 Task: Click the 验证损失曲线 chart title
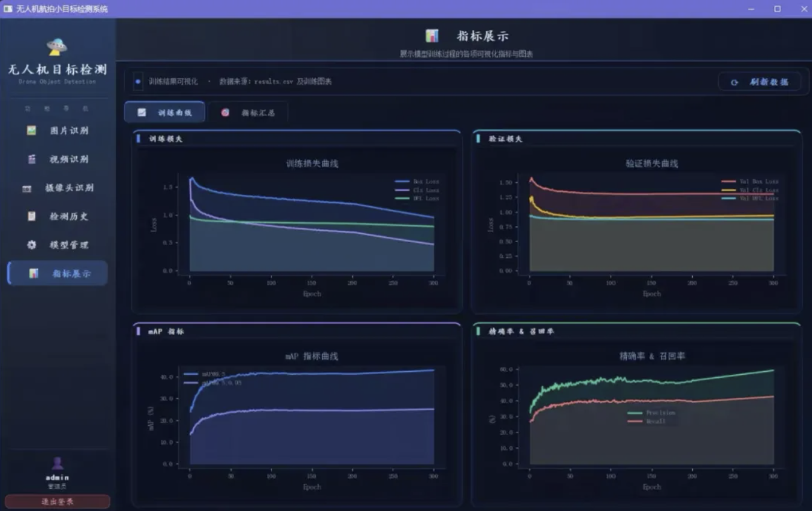[652, 163]
